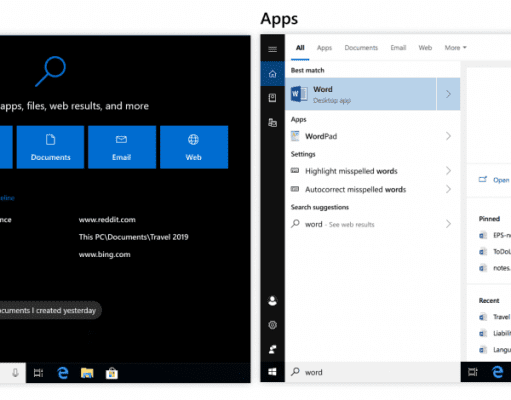
Task: Switch to the Web tab
Action: click(x=425, y=48)
